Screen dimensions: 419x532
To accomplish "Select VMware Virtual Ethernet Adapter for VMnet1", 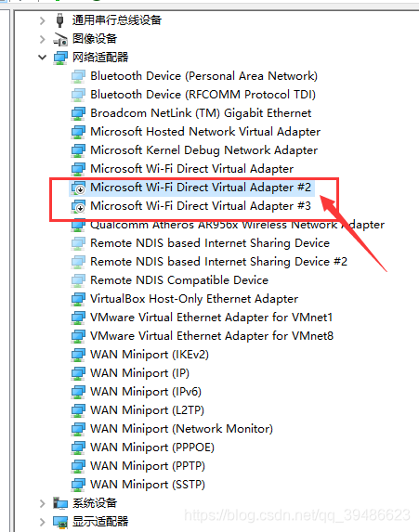I will pos(211,318).
